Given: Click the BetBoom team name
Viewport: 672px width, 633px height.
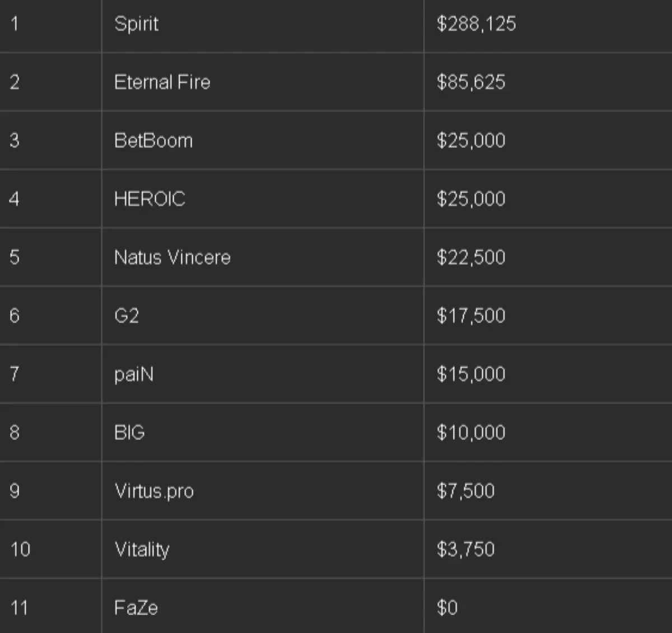Looking at the screenshot, I should click(x=153, y=140).
